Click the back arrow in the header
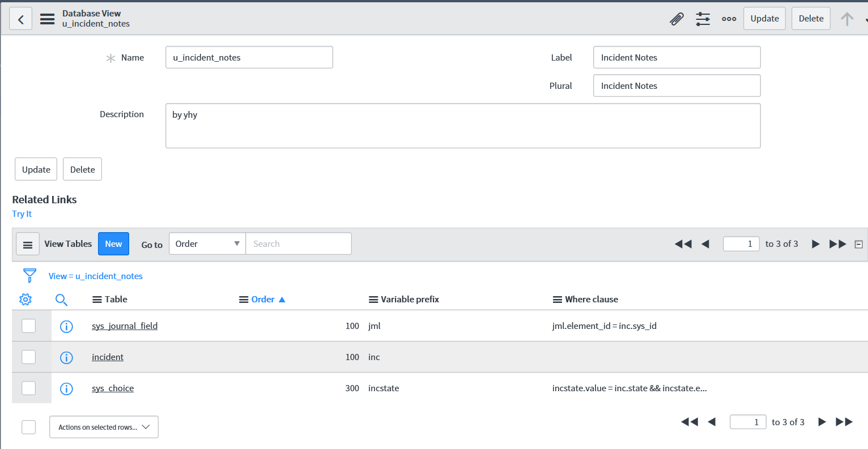The image size is (868, 449). [20, 19]
